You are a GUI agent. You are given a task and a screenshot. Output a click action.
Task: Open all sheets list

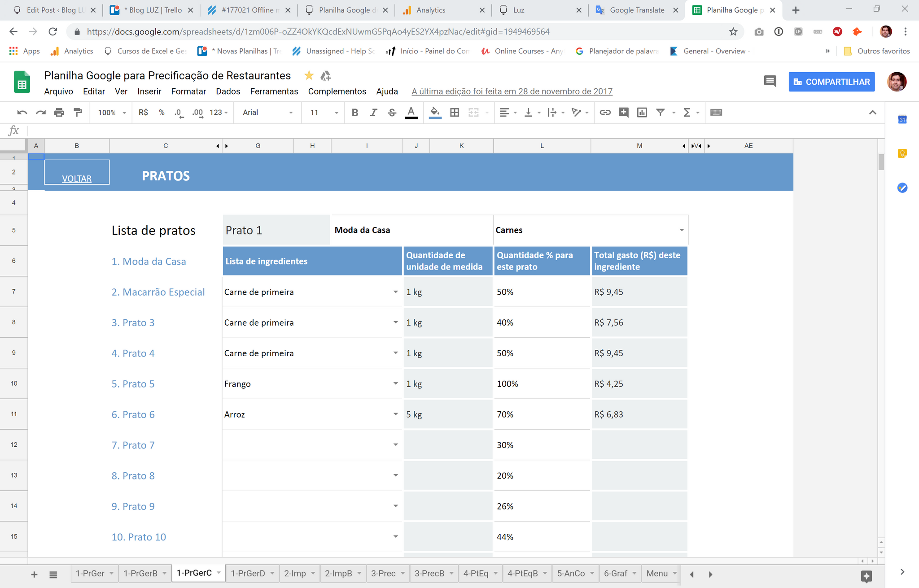(53, 575)
